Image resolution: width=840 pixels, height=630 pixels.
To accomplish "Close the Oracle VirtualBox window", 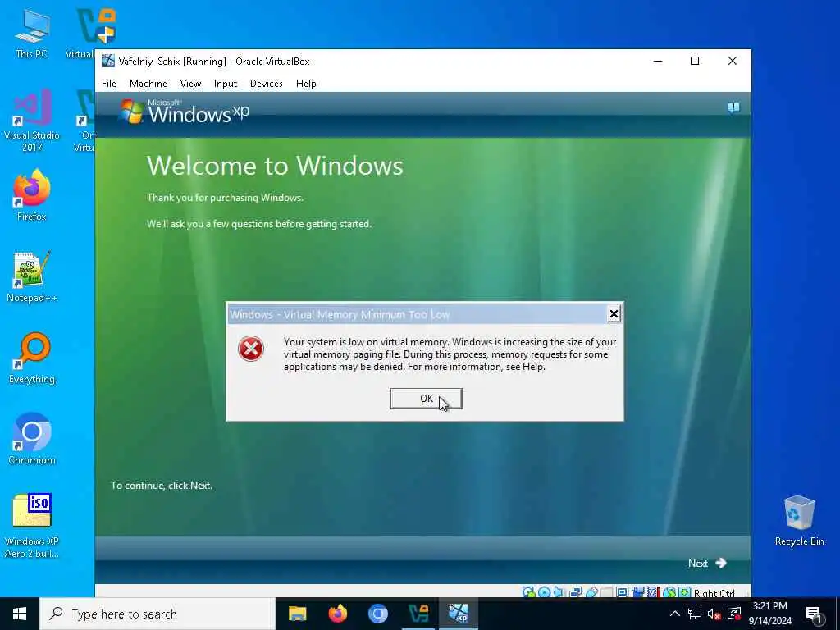I will (733, 61).
